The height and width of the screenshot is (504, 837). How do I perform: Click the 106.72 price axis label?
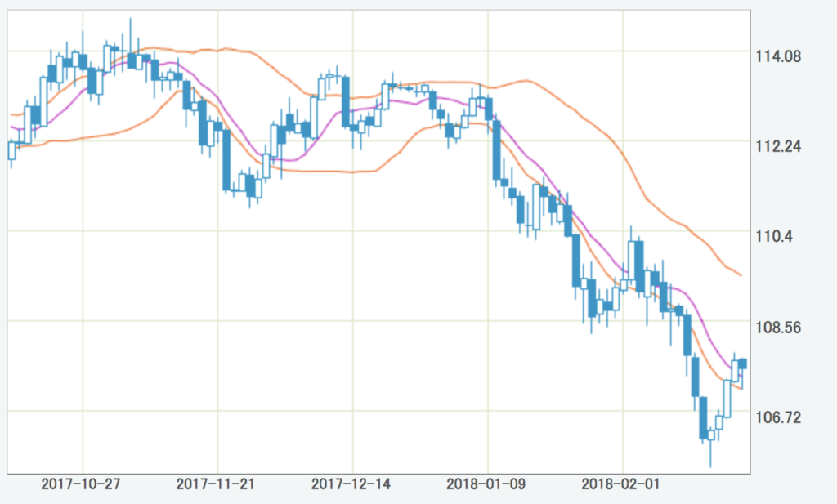[x=778, y=417]
